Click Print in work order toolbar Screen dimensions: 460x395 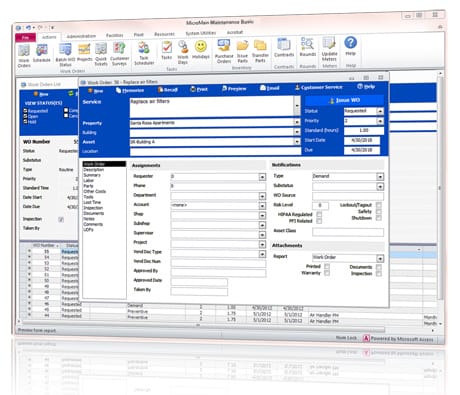click(x=199, y=89)
